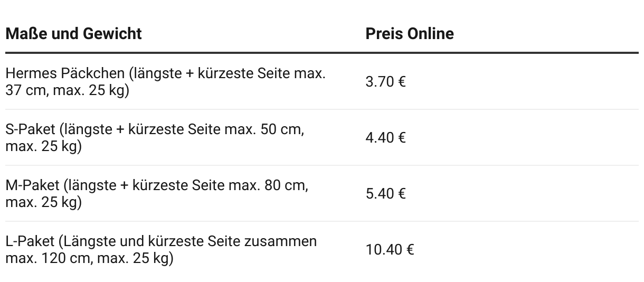
Task: Click the 4.40 € price
Action: pyautogui.click(x=385, y=138)
